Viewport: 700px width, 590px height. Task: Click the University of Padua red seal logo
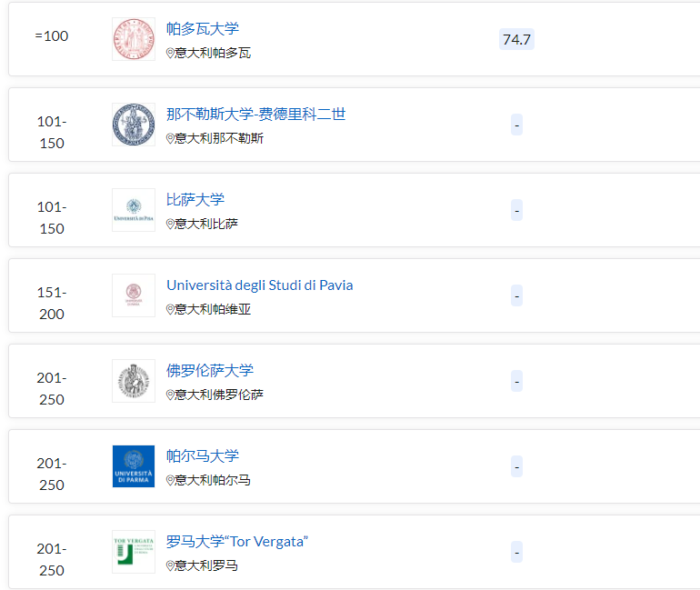(134, 39)
